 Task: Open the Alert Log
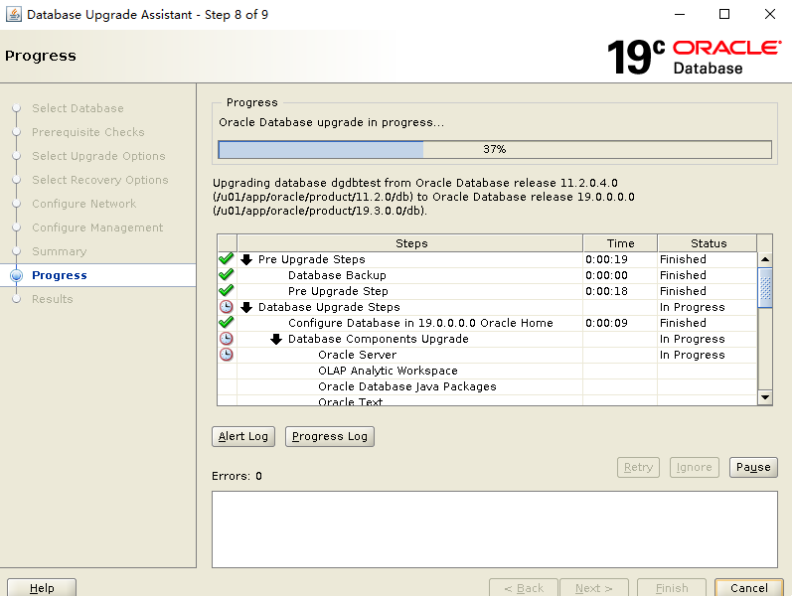[x=243, y=436]
